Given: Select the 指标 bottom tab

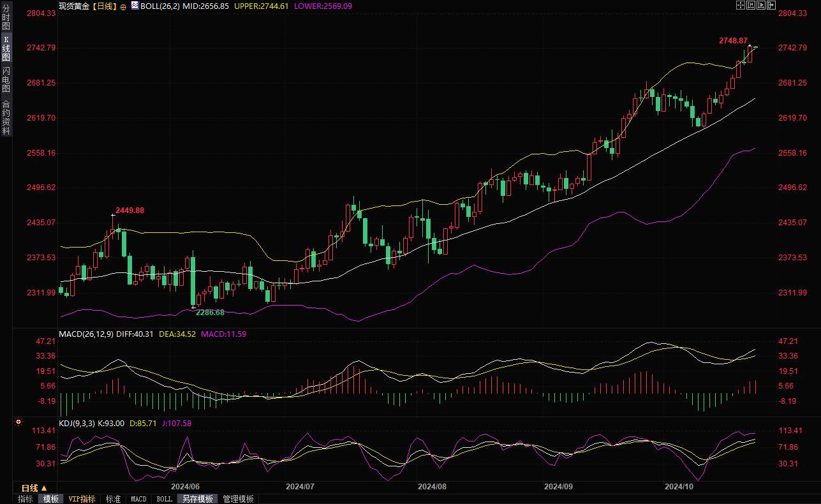Looking at the screenshot, I should click(x=26, y=499).
